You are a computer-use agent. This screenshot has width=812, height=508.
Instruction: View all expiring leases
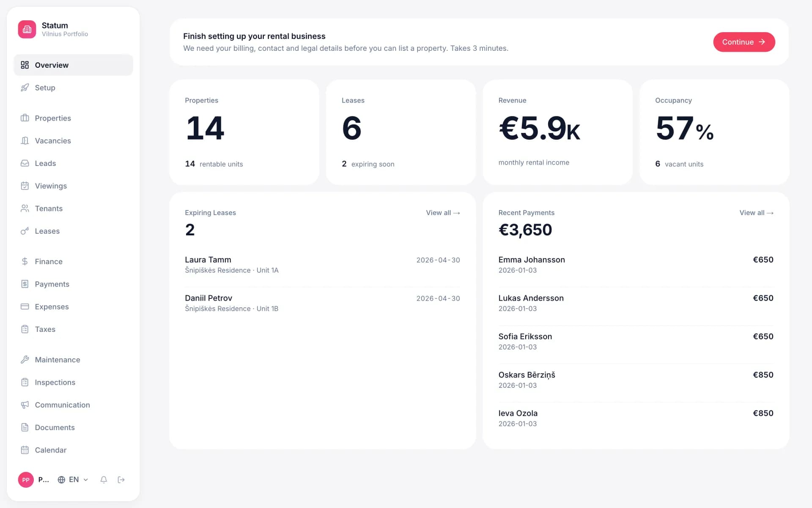point(443,213)
